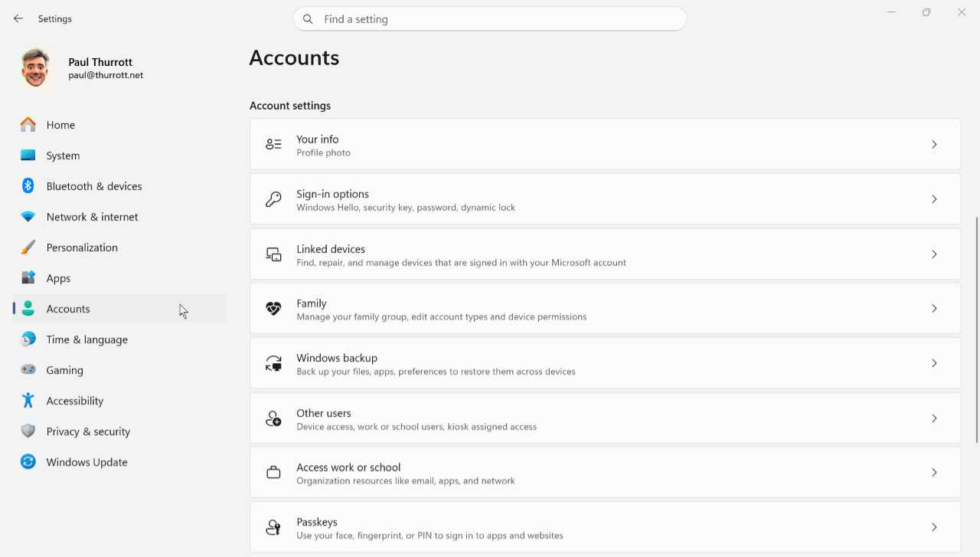Open the Windows Update icon
The height and width of the screenshot is (557, 980).
point(28,462)
